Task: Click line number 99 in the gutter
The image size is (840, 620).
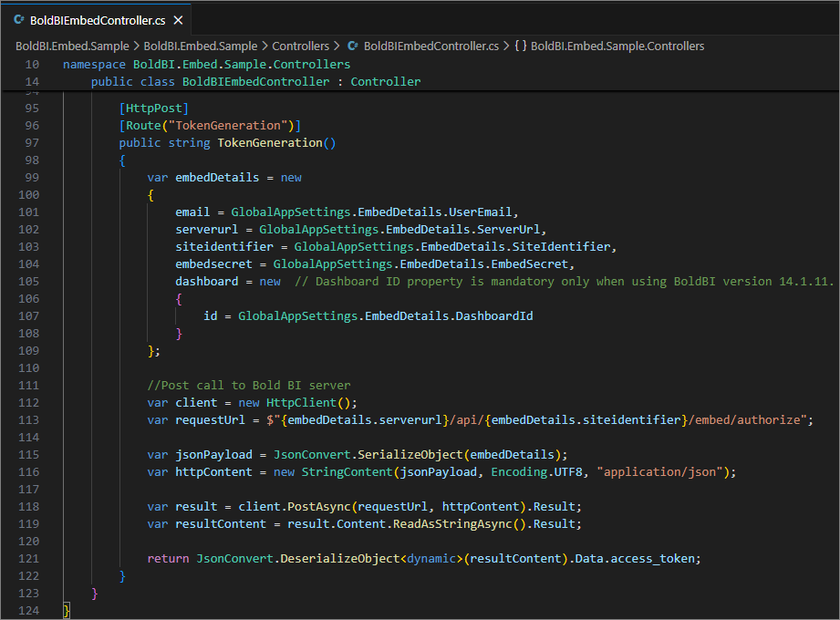Action: coord(32,177)
